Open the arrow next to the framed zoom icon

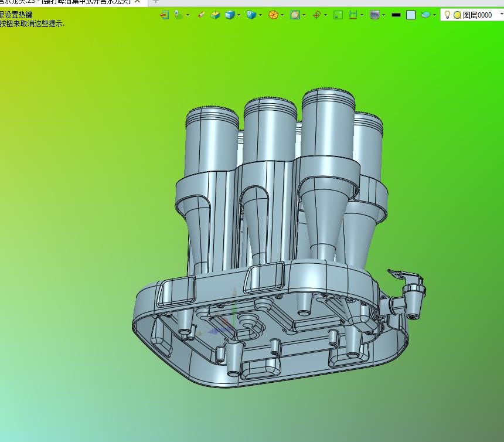click(x=304, y=15)
